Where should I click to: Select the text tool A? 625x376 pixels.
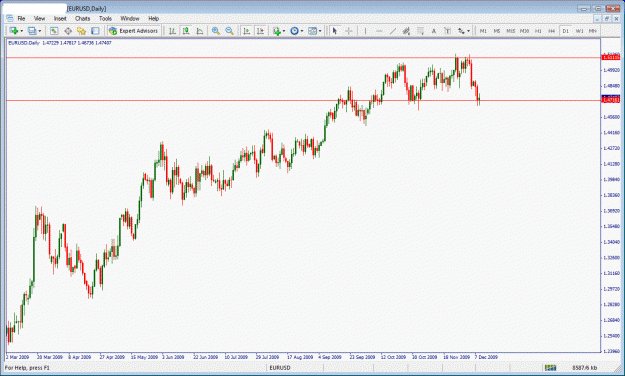pos(434,31)
